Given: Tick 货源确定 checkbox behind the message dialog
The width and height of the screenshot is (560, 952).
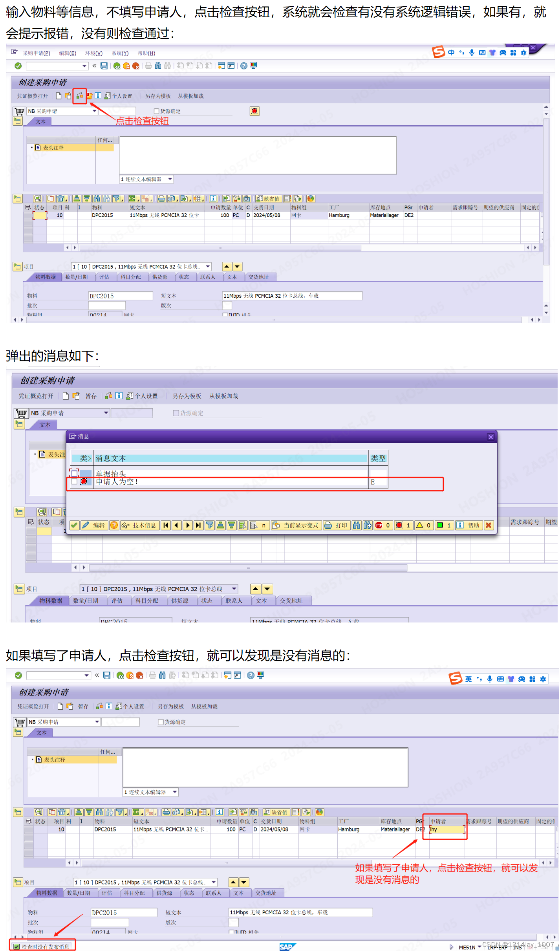Looking at the screenshot, I should (176, 413).
